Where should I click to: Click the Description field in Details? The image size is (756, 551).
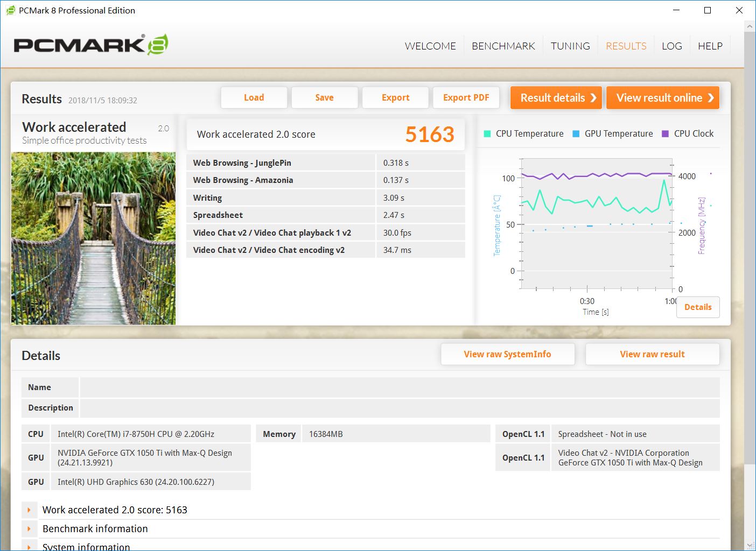point(400,408)
